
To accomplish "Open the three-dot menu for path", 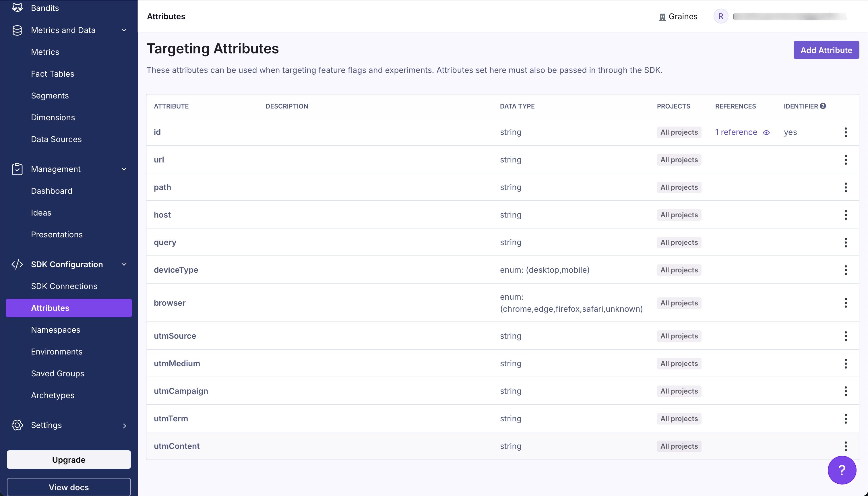I will [846, 187].
